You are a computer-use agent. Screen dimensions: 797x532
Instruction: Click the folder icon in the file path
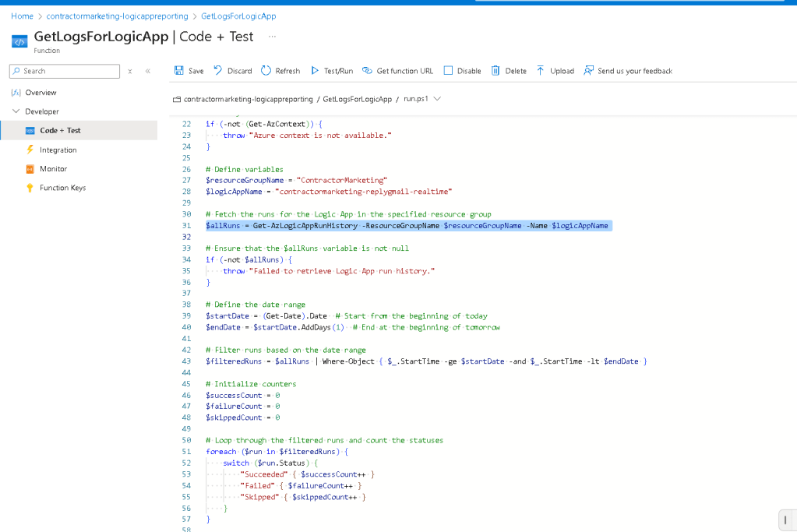pos(177,99)
